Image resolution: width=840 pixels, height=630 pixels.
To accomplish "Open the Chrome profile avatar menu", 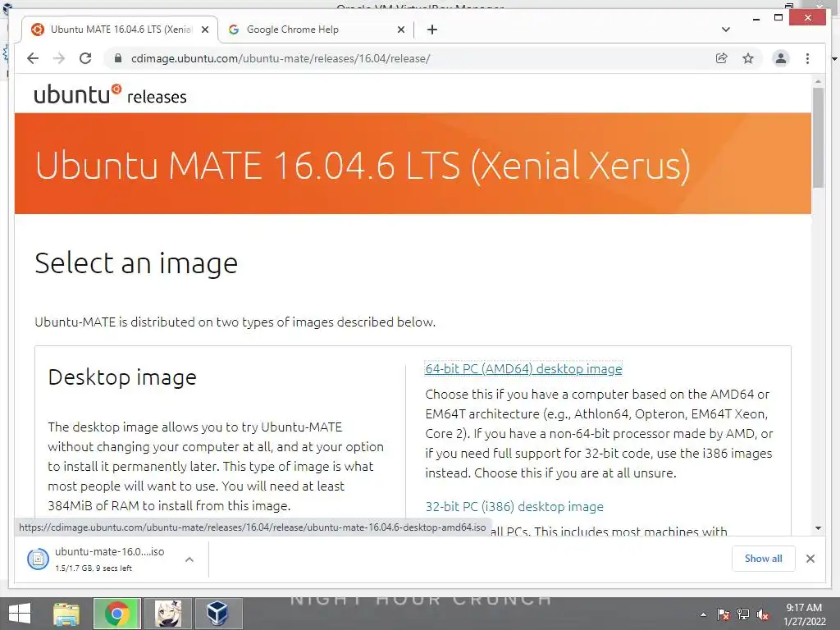I will 781,58.
